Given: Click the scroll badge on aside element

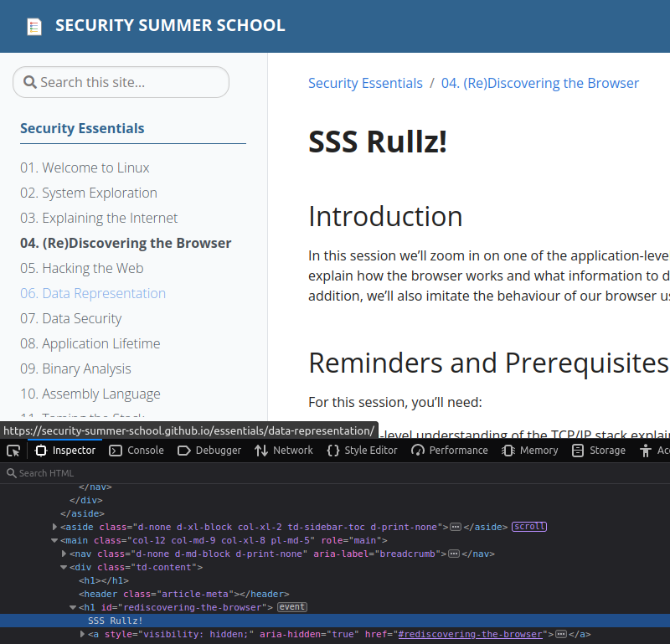Looking at the screenshot, I should tap(529, 527).
